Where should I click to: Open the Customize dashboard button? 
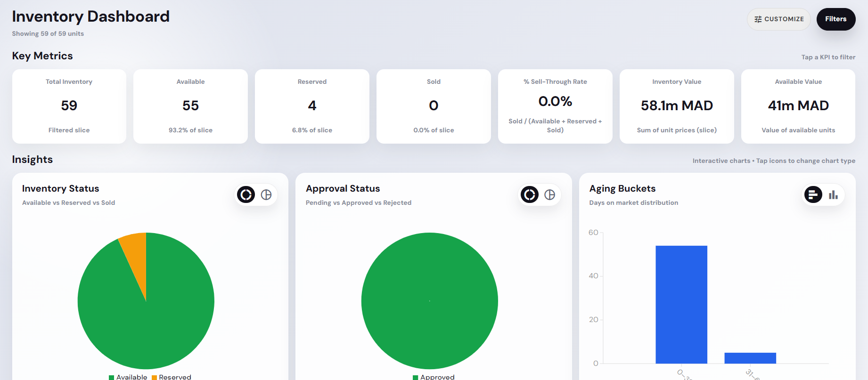(x=778, y=19)
